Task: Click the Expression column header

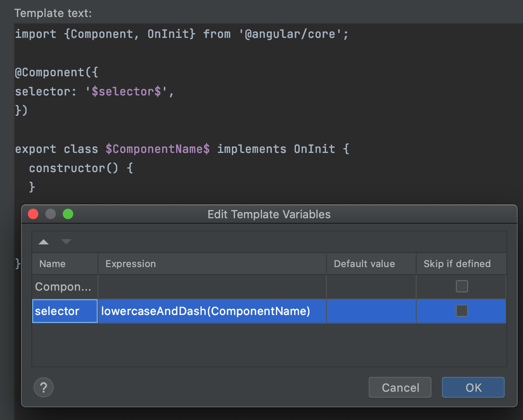Action: click(130, 264)
